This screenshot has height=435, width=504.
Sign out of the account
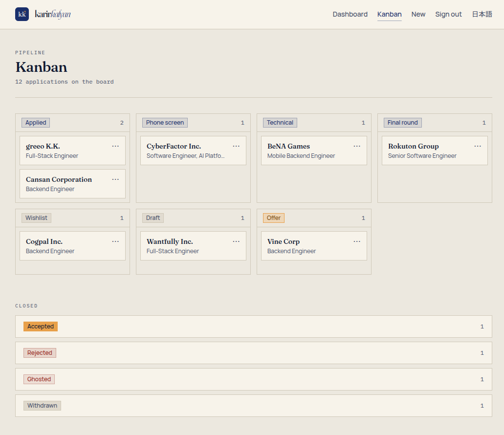tap(448, 14)
